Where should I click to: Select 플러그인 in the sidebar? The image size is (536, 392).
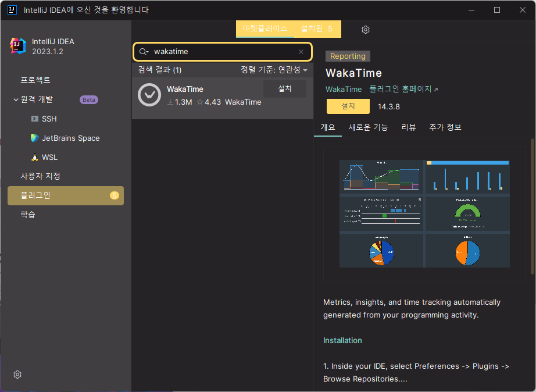tap(66, 195)
